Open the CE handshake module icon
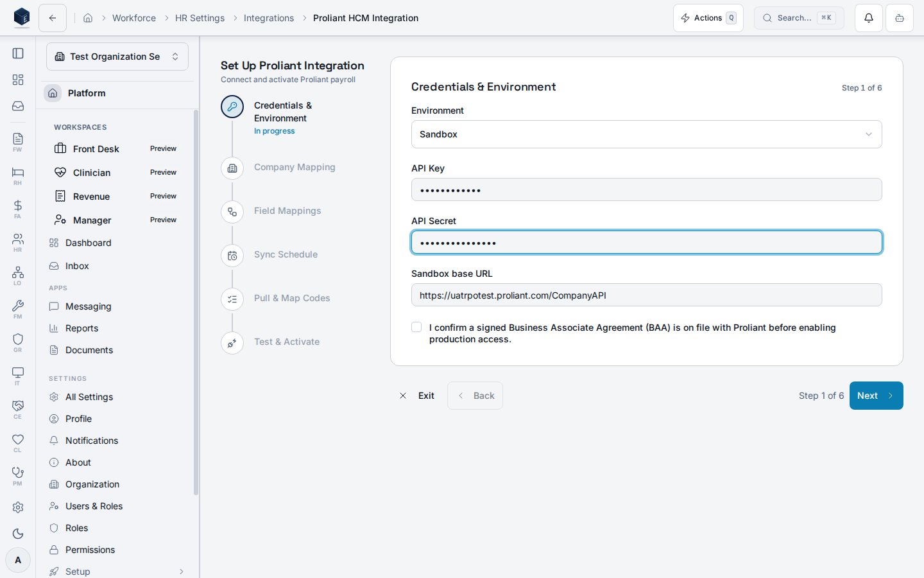924x578 pixels. click(18, 409)
